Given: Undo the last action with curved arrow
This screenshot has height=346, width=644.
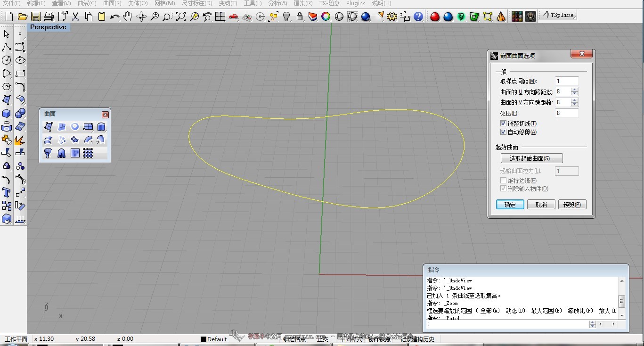Looking at the screenshot, I should tap(114, 17).
